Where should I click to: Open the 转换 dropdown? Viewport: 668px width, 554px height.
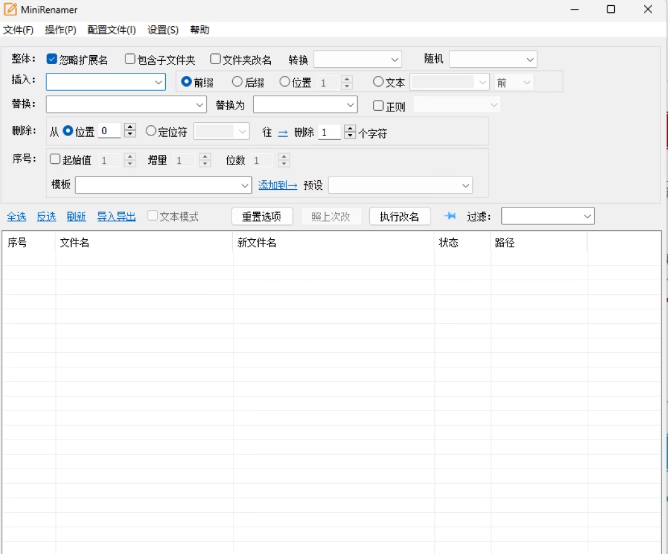click(x=357, y=59)
